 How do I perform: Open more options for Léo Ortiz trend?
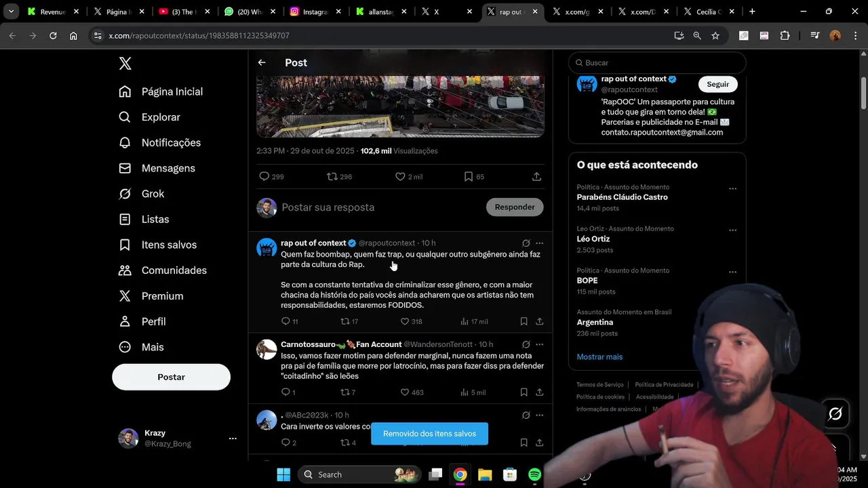[x=732, y=230]
